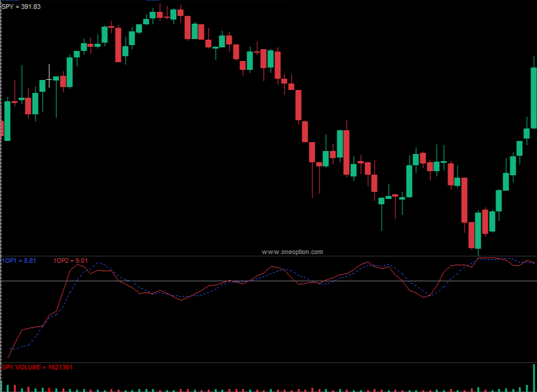
Task: Select the highest green candle at the price peak
Action: tap(173, 14)
